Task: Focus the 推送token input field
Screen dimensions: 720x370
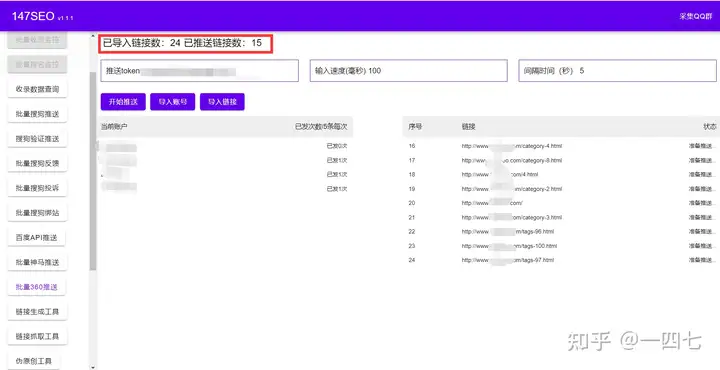Action: click(199, 71)
